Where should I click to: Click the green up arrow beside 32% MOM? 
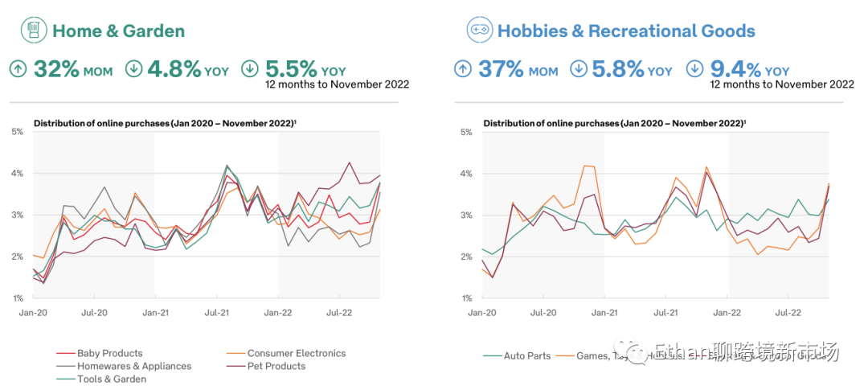(x=18, y=69)
